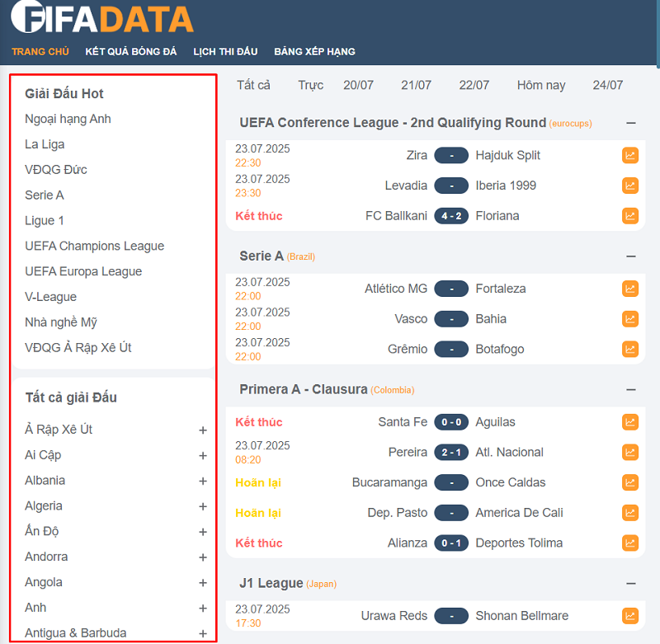Open stats chart icon for Zira vs Hajduk Split

[629, 155]
